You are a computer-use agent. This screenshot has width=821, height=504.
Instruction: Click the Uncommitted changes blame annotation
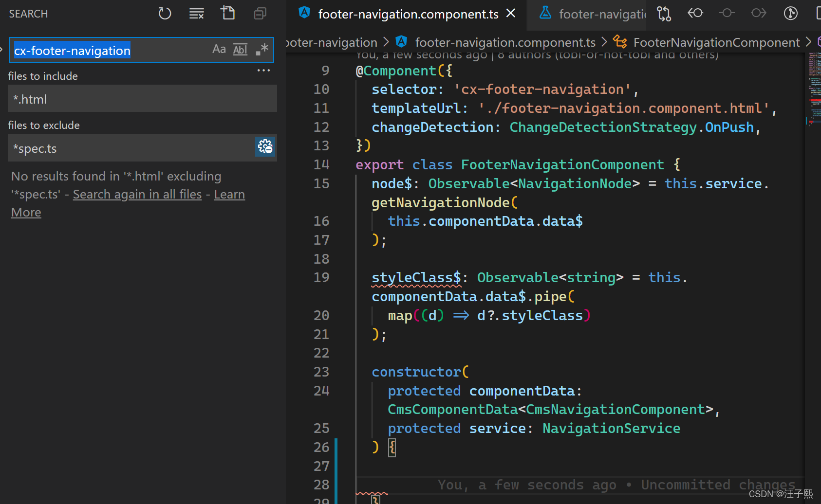[616, 485]
